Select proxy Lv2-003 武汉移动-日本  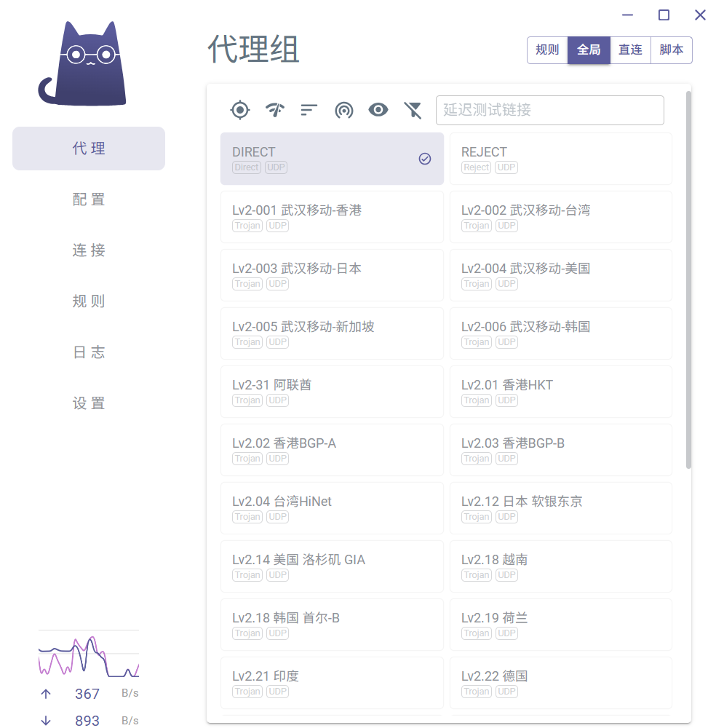click(x=332, y=275)
